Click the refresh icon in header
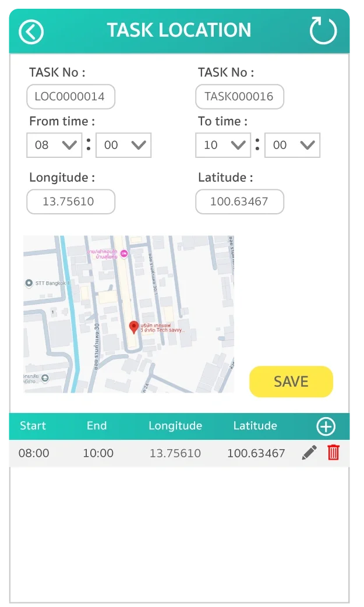 pos(323,31)
